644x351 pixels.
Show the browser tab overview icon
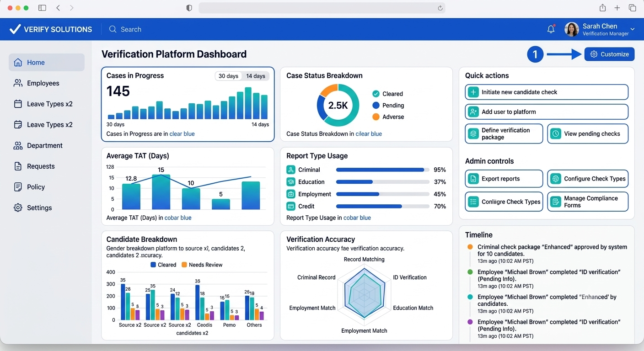tap(633, 8)
